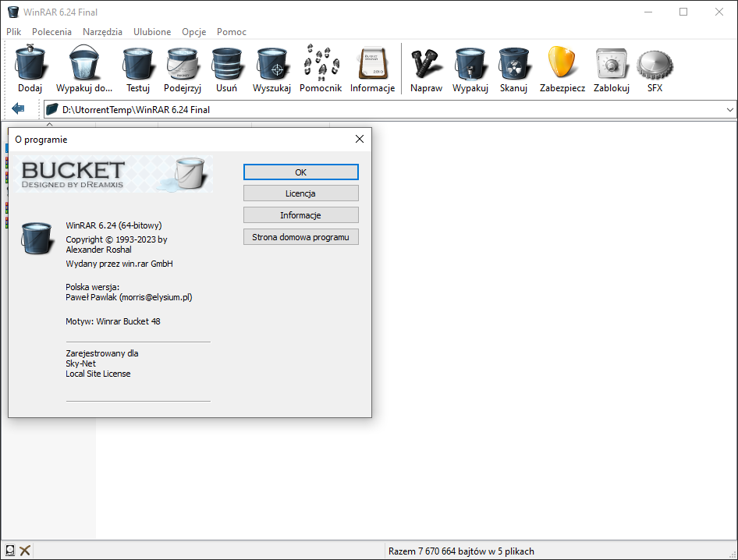Start the Skanuj virus scan icon
Image resolution: width=738 pixels, height=560 pixels.
514,62
